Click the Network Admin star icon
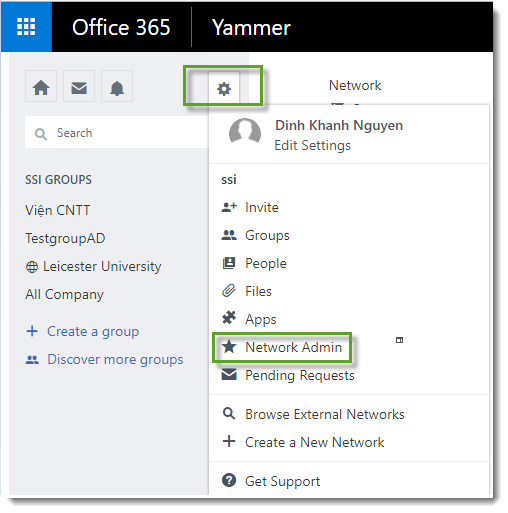508x513 pixels. pyautogui.click(x=229, y=346)
